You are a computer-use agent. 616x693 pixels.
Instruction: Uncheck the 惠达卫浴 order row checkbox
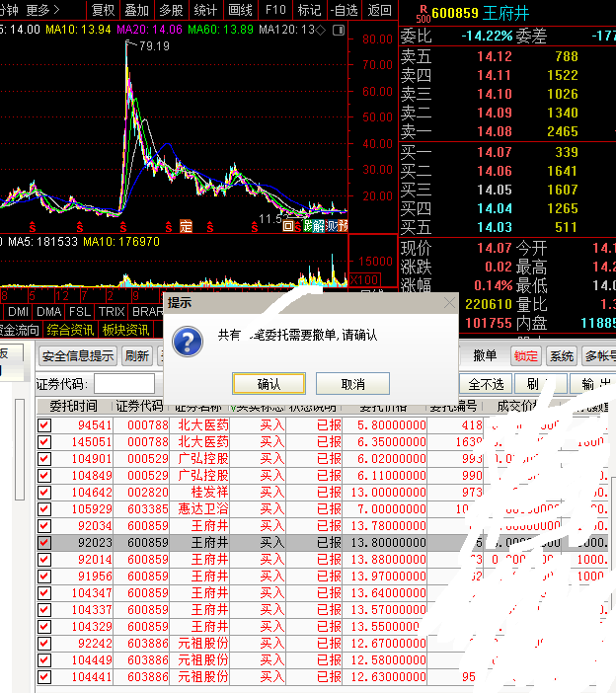[44, 509]
